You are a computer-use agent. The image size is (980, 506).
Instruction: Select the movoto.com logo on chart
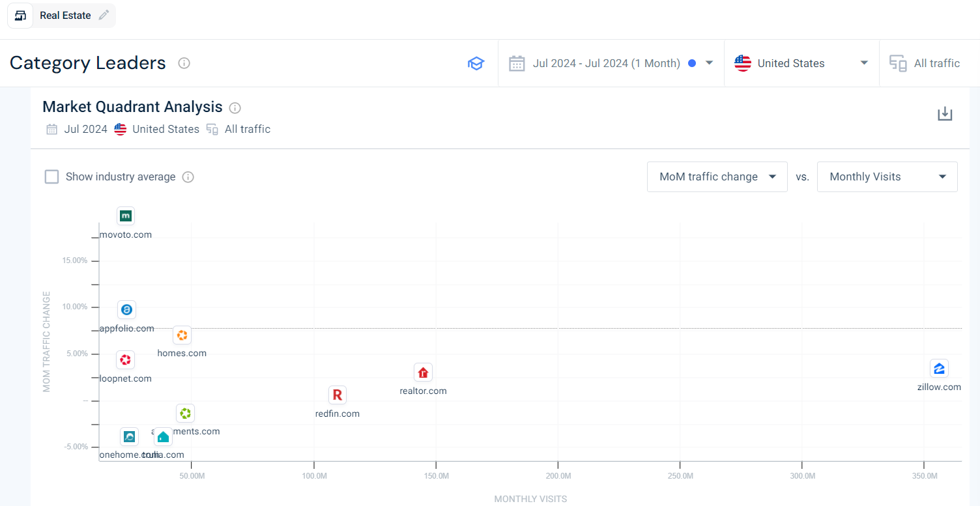point(126,216)
